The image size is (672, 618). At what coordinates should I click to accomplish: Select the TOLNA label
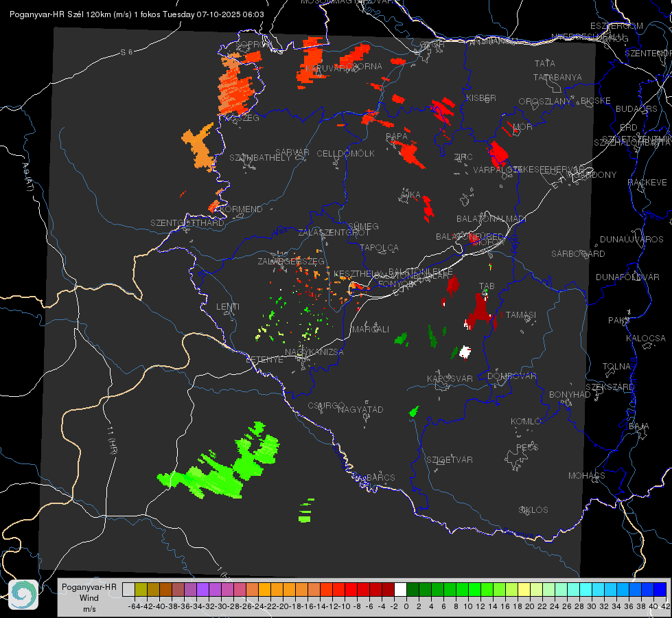616,367
